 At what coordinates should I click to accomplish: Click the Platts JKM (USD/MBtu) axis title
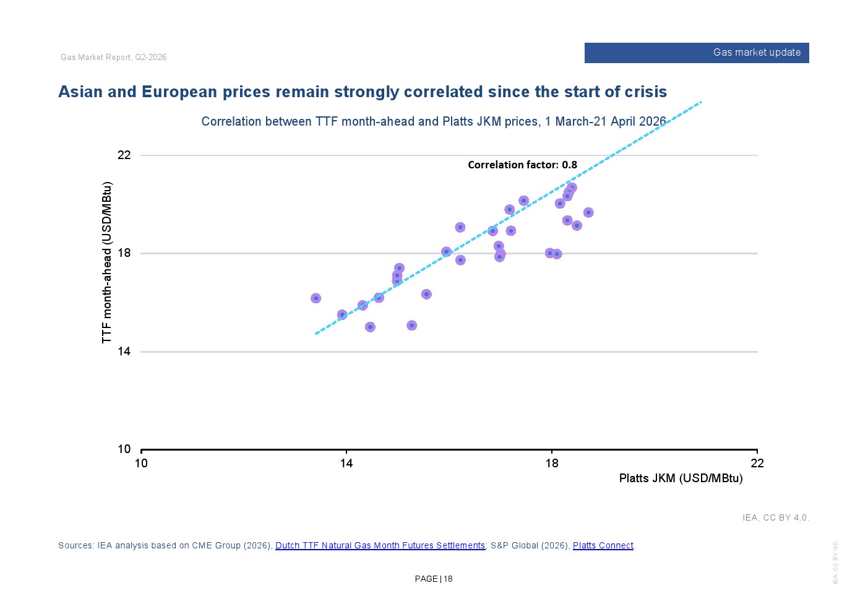(681, 478)
